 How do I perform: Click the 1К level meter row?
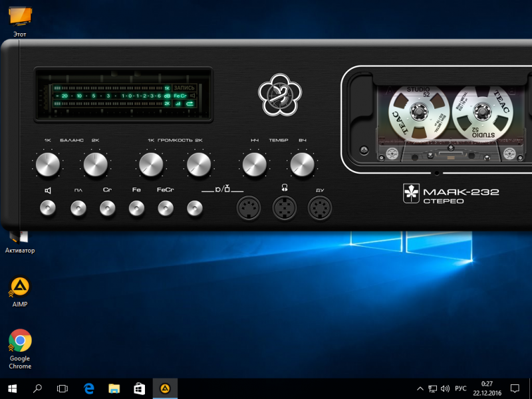(112, 88)
